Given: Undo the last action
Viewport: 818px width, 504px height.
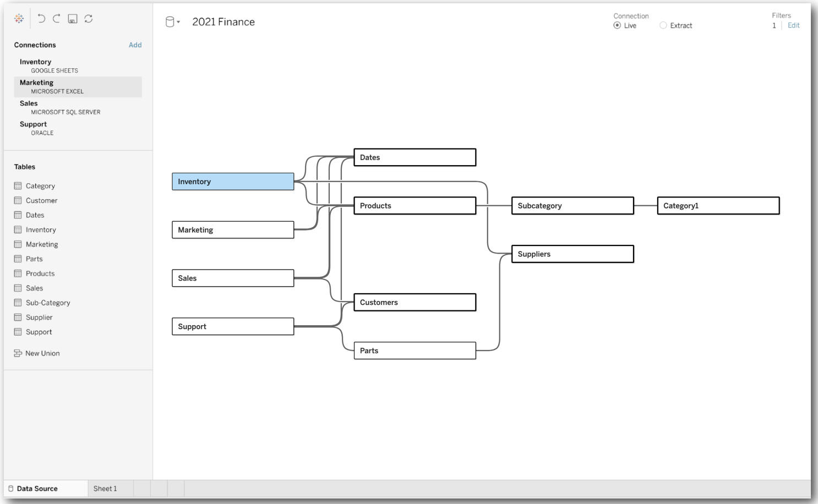Looking at the screenshot, I should point(41,19).
